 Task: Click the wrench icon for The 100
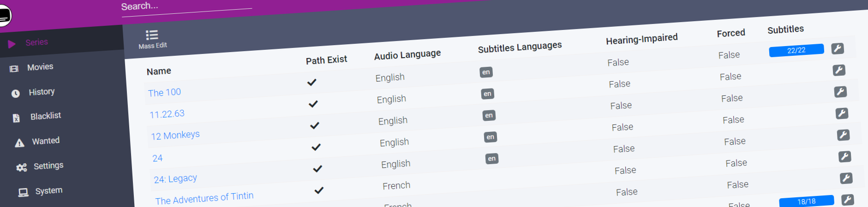[x=838, y=48]
